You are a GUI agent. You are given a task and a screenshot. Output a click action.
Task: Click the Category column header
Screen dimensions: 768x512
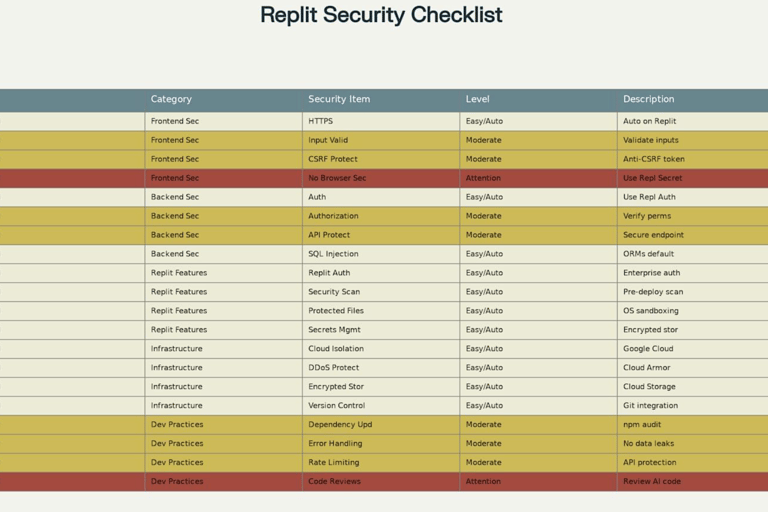(x=223, y=99)
